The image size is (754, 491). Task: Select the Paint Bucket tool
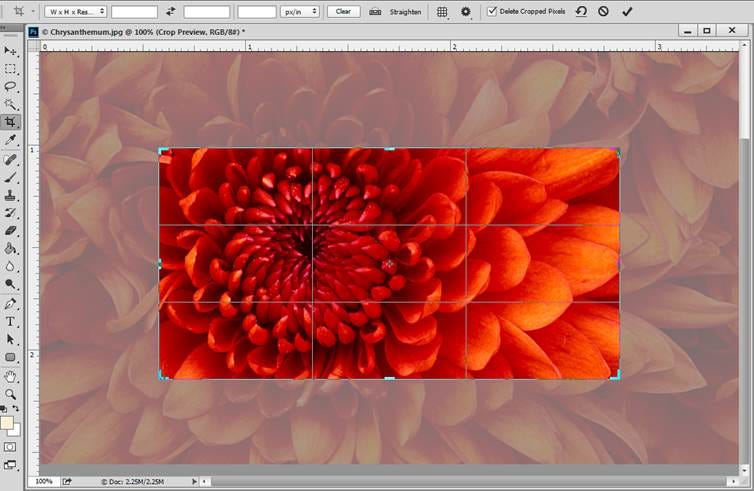(x=10, y=249)
